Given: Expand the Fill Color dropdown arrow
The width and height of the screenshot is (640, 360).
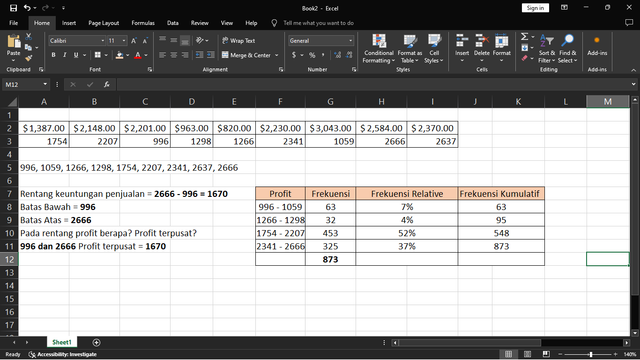Looking at the screenshot, I should [127, 55].
